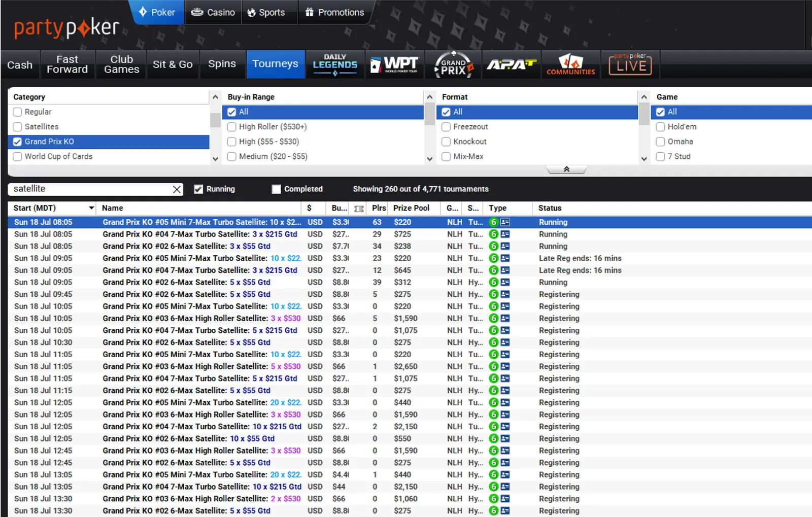Check the Satellites category box
Image resolution: width=812 pixels, height=517 pixels.
tap(18, 127)
